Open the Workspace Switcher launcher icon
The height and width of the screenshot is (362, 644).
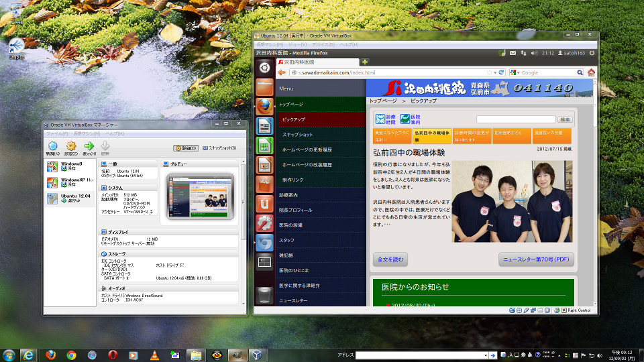tap(264, 262)
